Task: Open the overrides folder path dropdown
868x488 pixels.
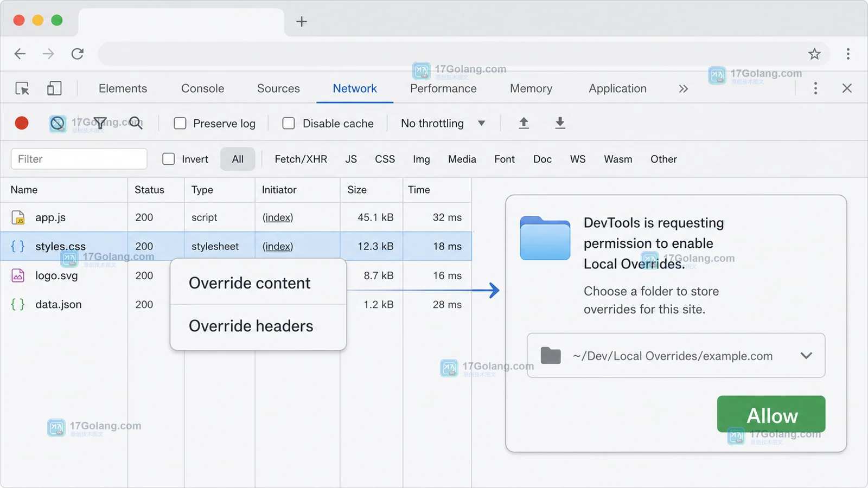Action: pos(676,356)
